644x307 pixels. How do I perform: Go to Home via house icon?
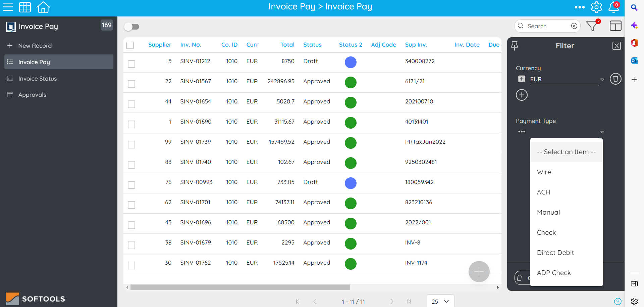point(43,7)
